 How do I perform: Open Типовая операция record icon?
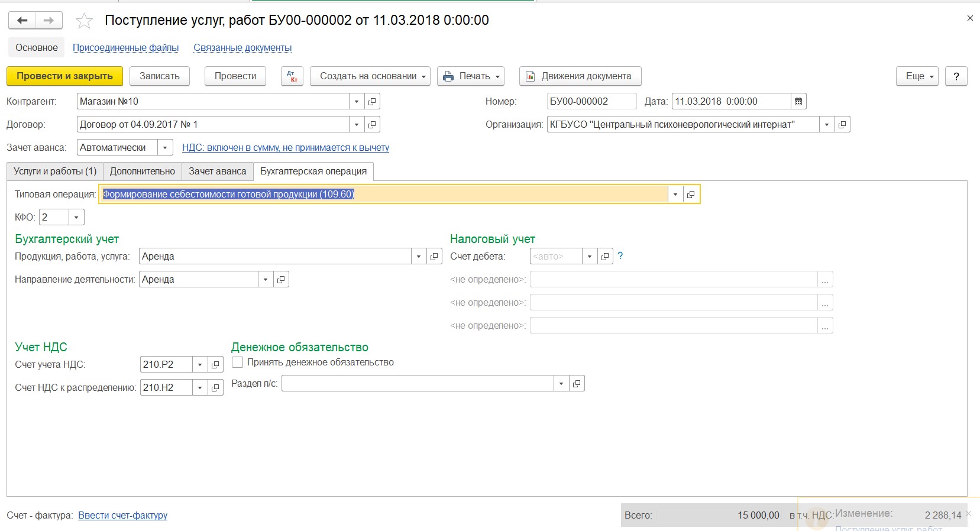tap(691, 195)
